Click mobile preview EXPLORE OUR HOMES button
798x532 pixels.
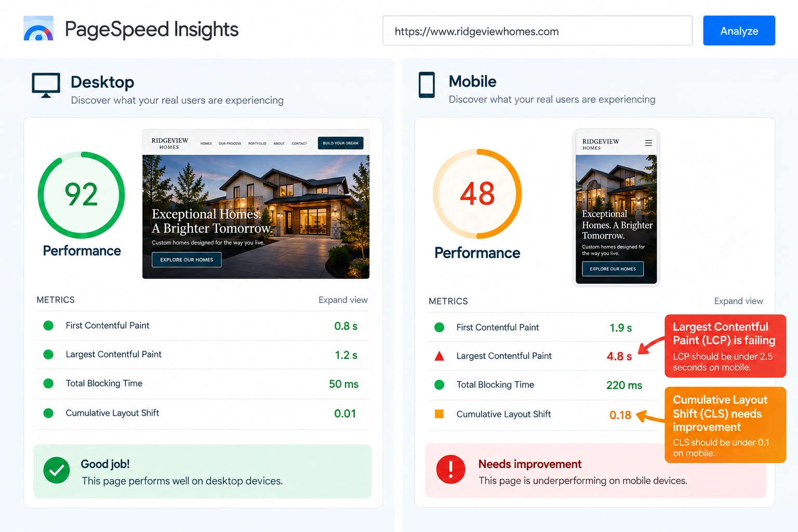pos(613,269)
